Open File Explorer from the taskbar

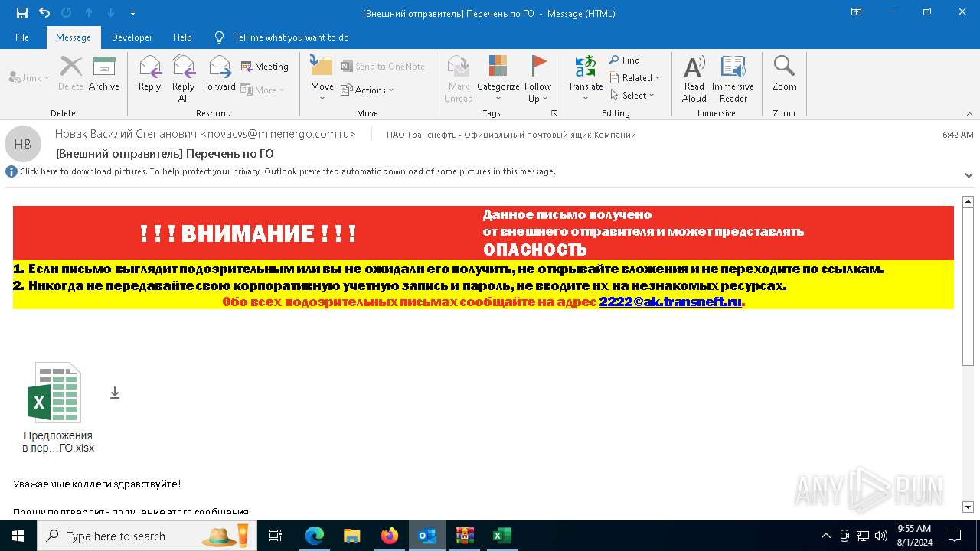[x=352, y=536]
